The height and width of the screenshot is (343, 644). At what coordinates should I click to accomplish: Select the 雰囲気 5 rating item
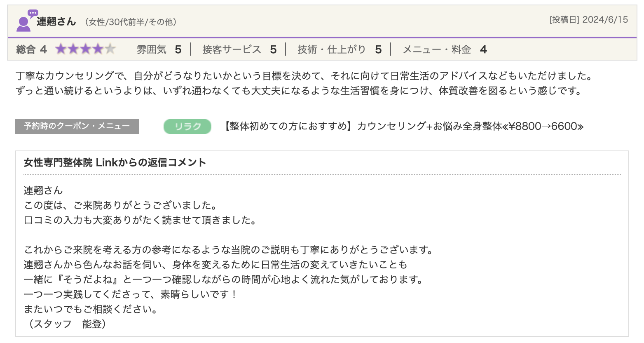159,50
